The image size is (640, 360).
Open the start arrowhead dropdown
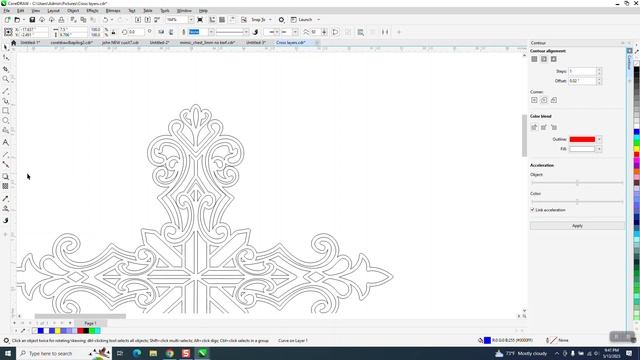click(277, 32)
